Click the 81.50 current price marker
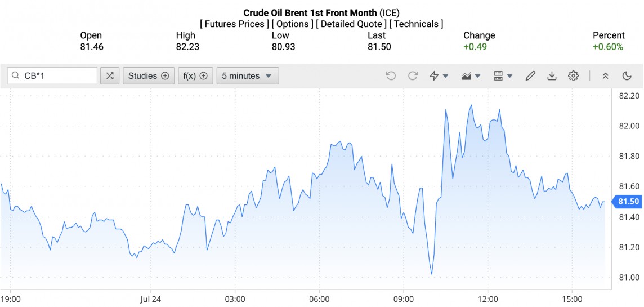Screen dimensions: 644x307 click(628, 202)
